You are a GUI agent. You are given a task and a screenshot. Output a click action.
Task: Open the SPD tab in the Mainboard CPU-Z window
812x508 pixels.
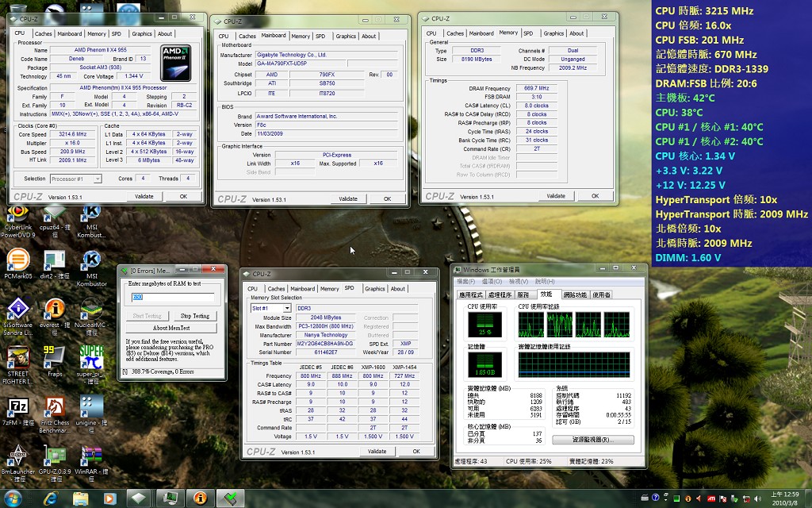(320, 37)
